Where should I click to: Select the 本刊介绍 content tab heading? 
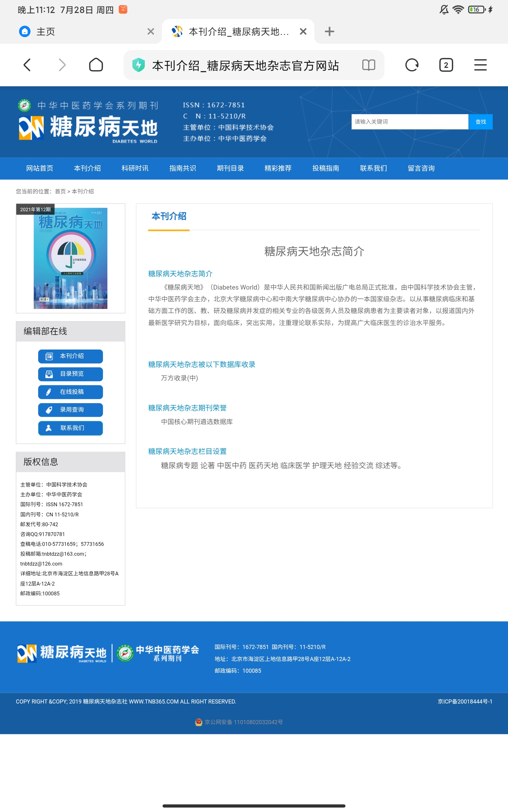click(x=169, y=216)
